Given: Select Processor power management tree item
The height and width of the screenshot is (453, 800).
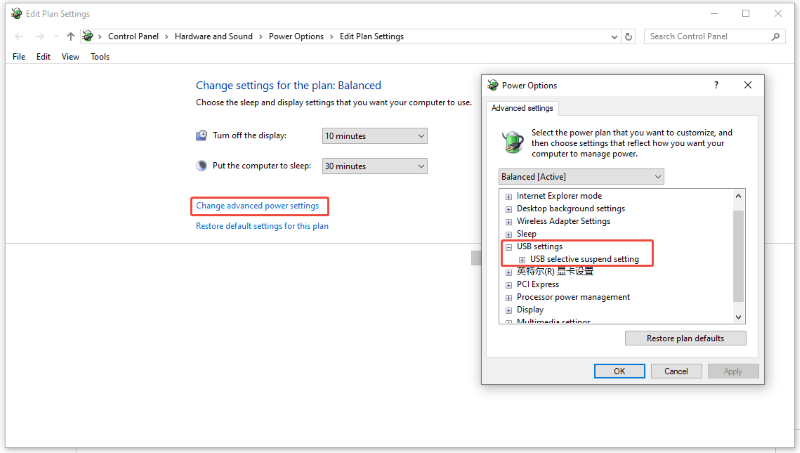Looking at the screenshot, I should pyautogui.click(x=573, y=297).
